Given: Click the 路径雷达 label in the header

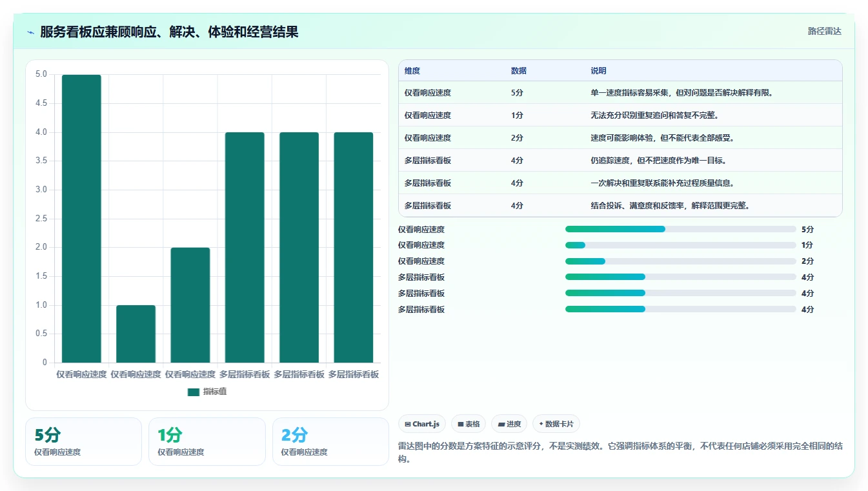Looking at the screenshot, I should [x=825, y=31].
